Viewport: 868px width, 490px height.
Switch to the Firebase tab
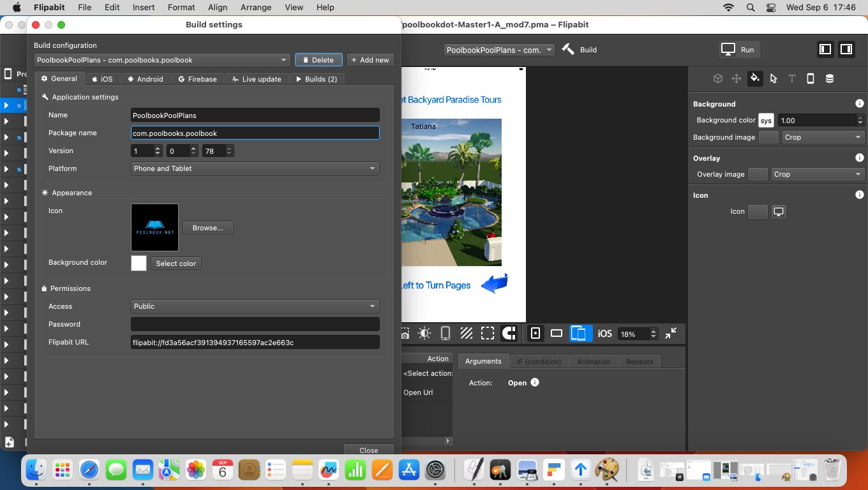[197, 79]
